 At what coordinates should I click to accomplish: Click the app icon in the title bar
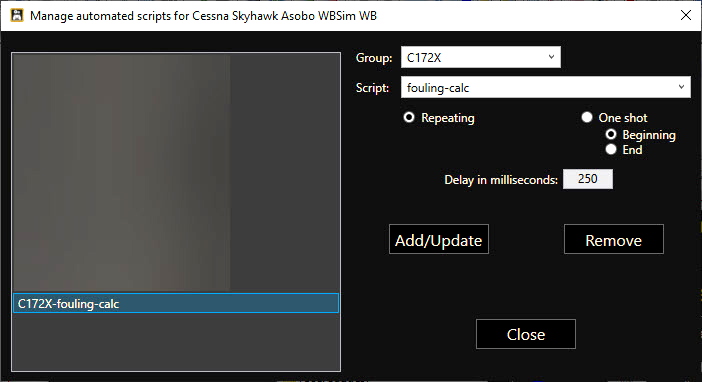(x=17, y=15)
